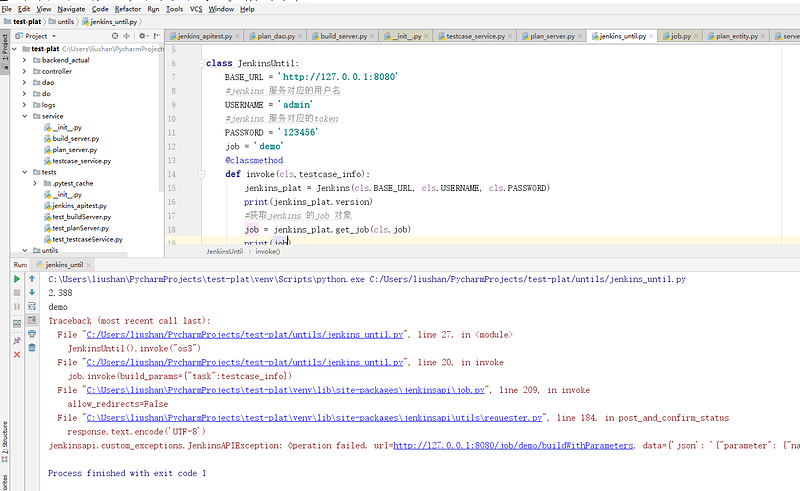Open the Navigate menu

tap(71, 9)
